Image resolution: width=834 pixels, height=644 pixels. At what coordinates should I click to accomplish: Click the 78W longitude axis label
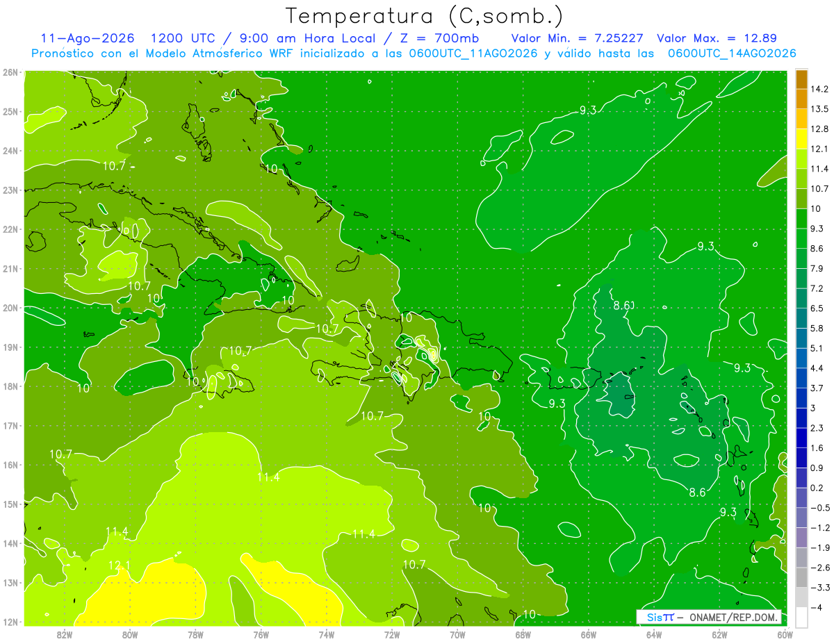[x=195, y=634]
